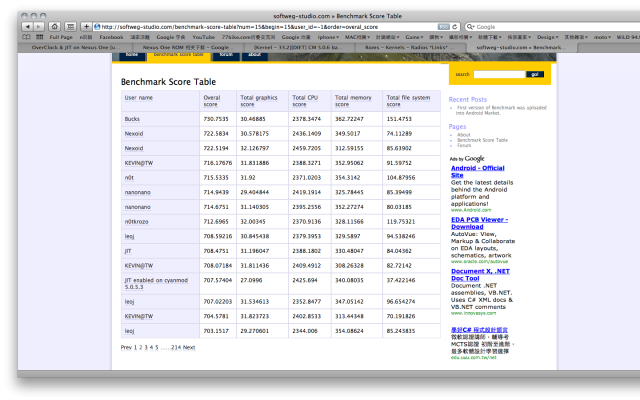This screenshot has height=400, width=640.
Task: Sort by Overal score column header
Action: click(212, 101)
